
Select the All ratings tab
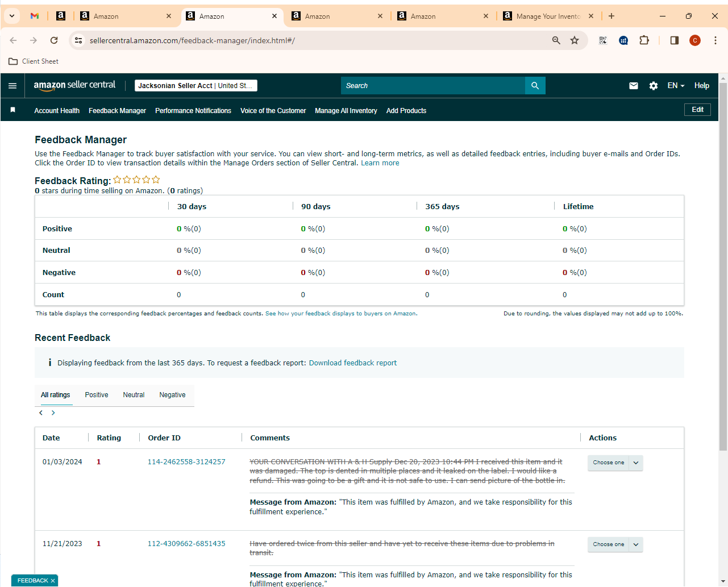click(56, 395)
